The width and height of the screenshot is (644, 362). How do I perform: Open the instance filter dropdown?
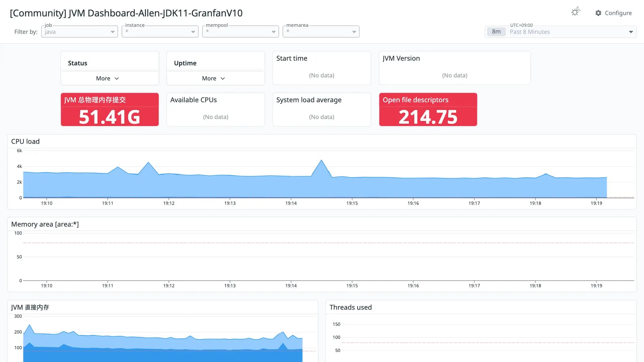pyautogui.click(x=160, y=32)
